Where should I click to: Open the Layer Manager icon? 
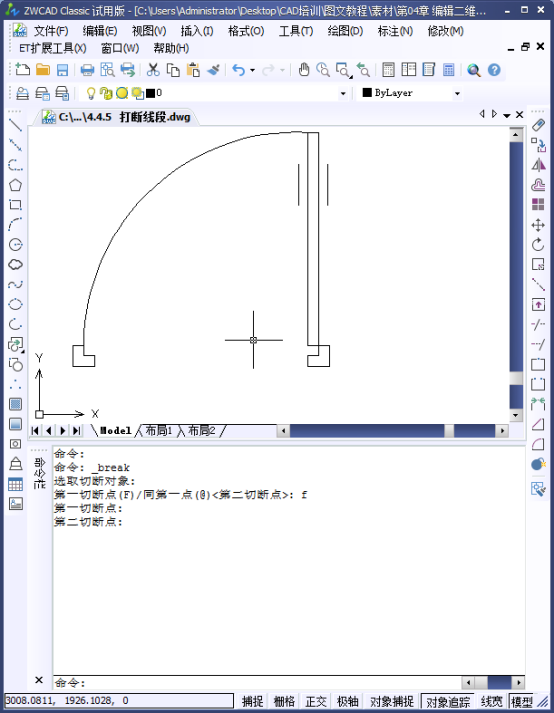22,93
